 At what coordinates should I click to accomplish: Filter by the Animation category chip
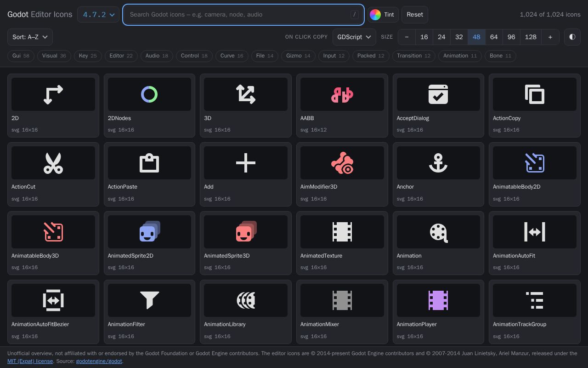click(x=460, y=56)
